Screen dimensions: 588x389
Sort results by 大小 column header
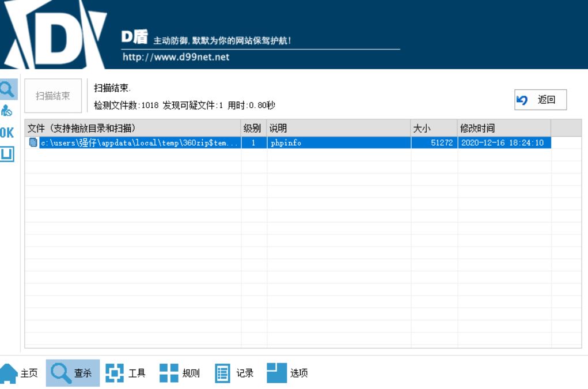pos(434,128)
